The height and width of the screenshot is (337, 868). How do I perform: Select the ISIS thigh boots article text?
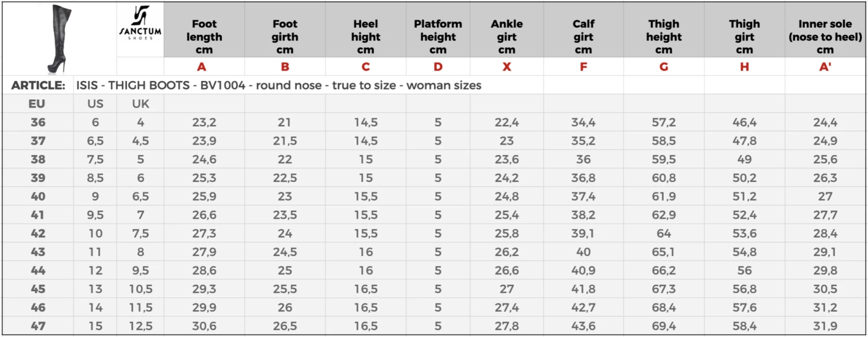coord(278,86)
